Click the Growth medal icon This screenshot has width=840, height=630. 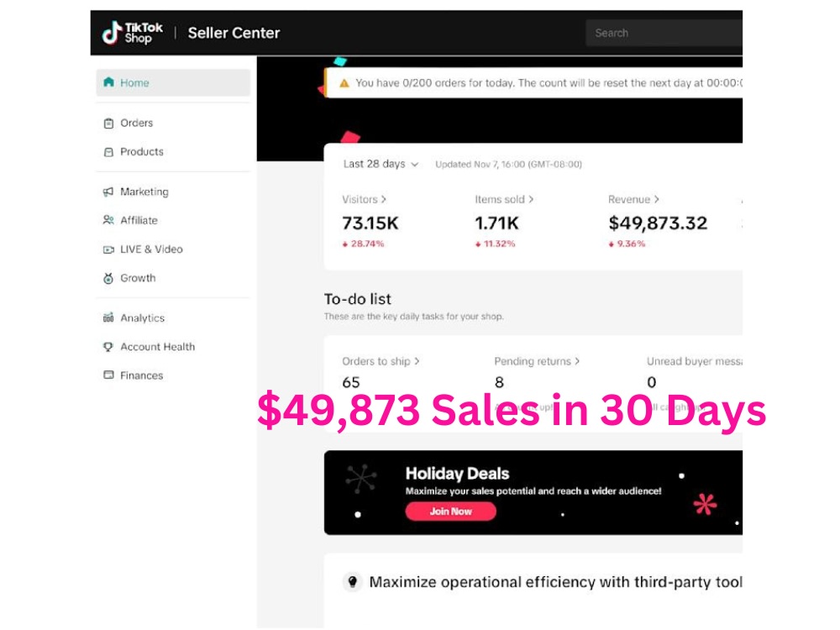[108, 278]
